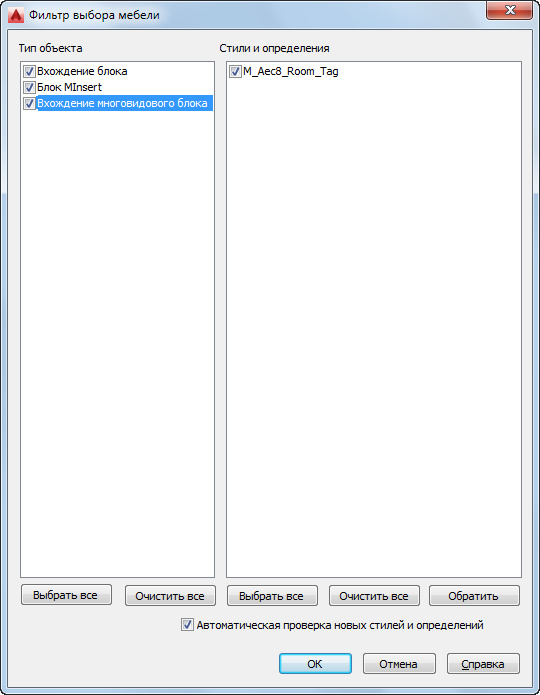This screenshot has height=695, width=540.
Task: Toggle the Блок MInsert checkbox
Action: coord(29,87)
